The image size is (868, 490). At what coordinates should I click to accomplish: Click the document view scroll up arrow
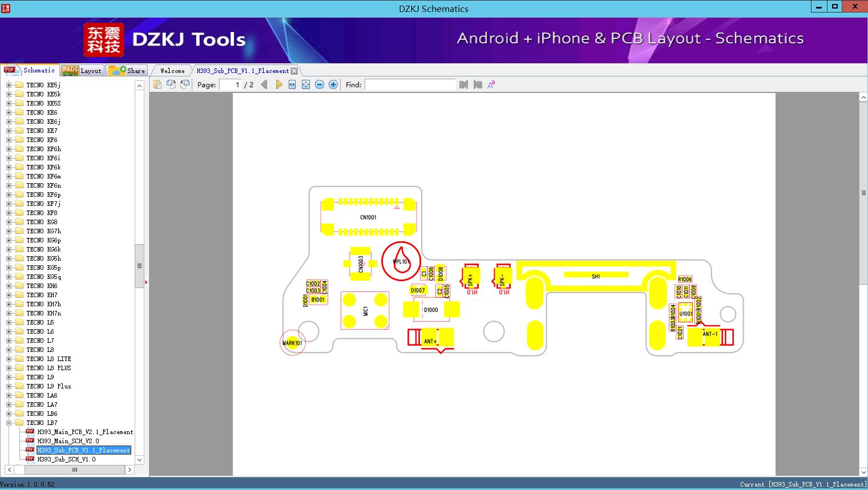coord(863,98)
